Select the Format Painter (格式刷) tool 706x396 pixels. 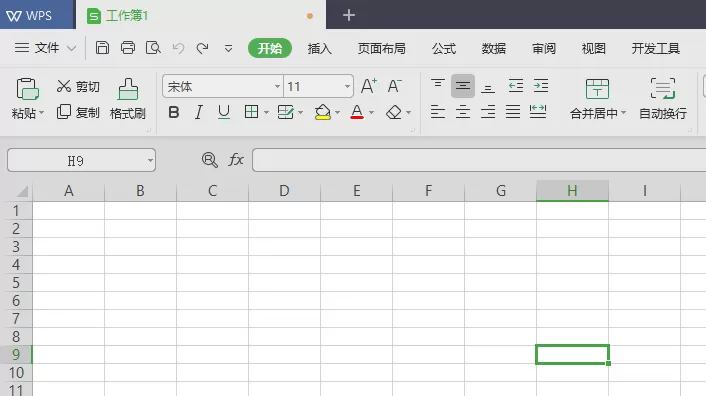128,99
